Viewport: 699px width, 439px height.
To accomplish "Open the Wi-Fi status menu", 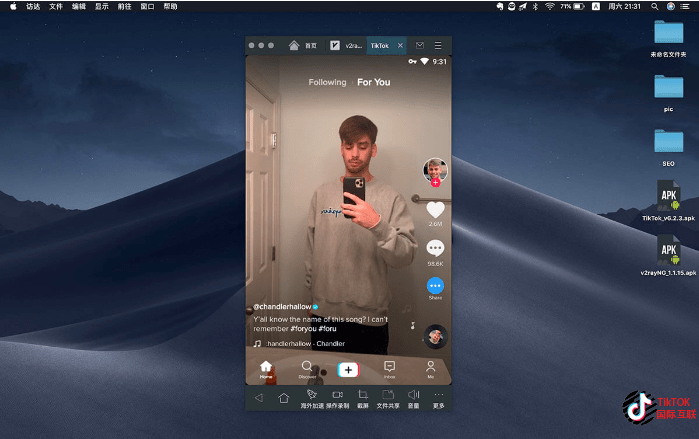I will [x=550, y=6].
